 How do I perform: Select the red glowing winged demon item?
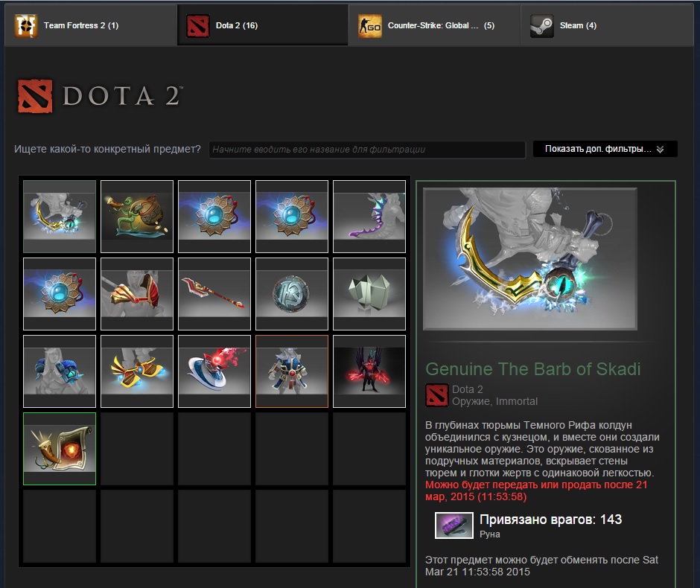pyautogui.click(x=369, y=371)
